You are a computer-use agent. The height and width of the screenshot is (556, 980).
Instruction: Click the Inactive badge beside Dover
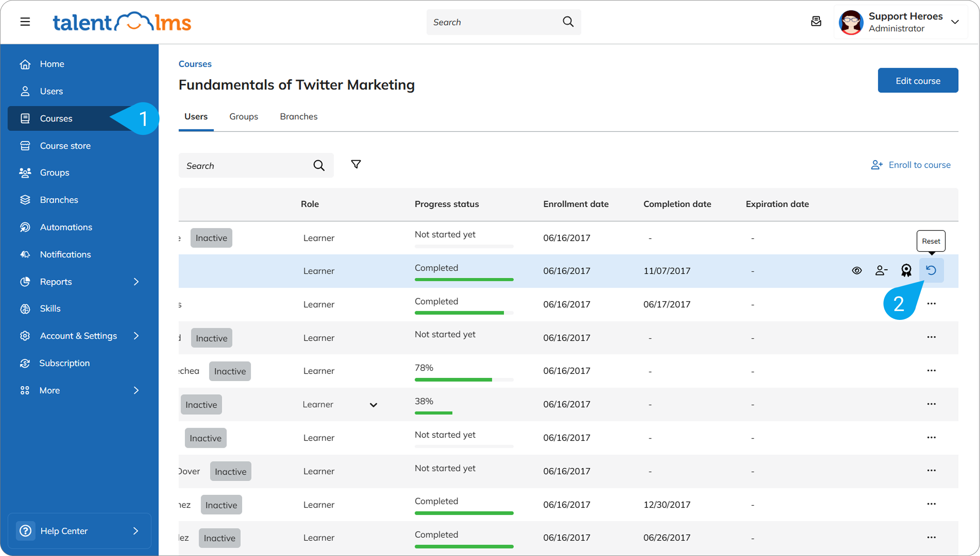click(230, 471)
